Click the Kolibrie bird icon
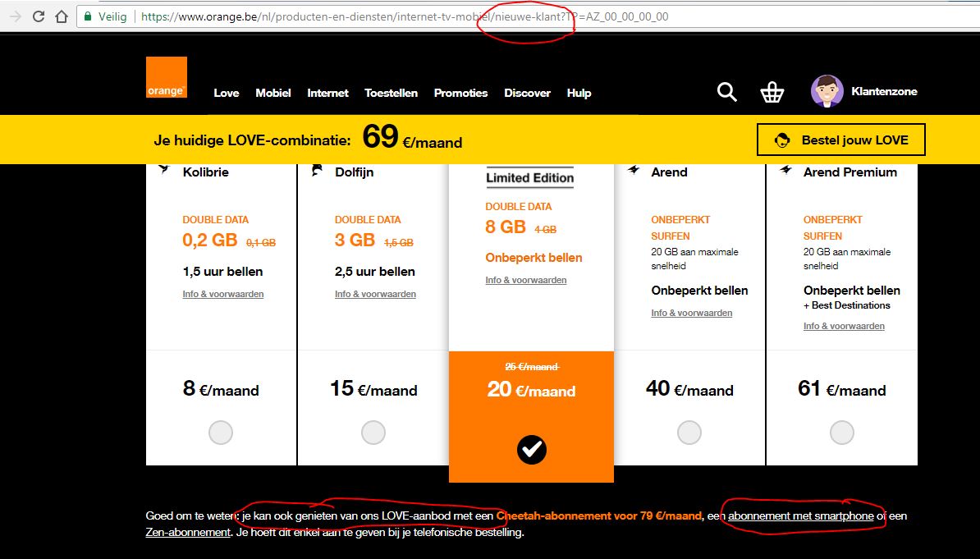 click(x=164, y=169)
